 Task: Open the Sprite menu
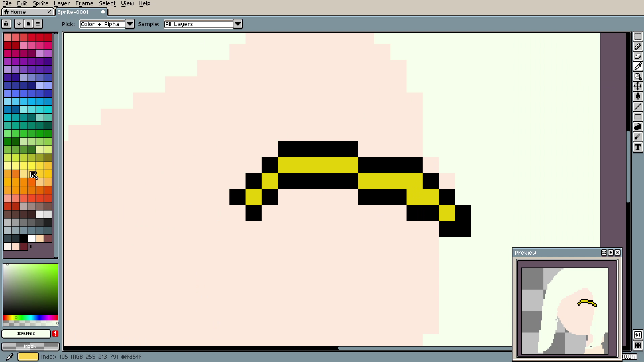40,3
